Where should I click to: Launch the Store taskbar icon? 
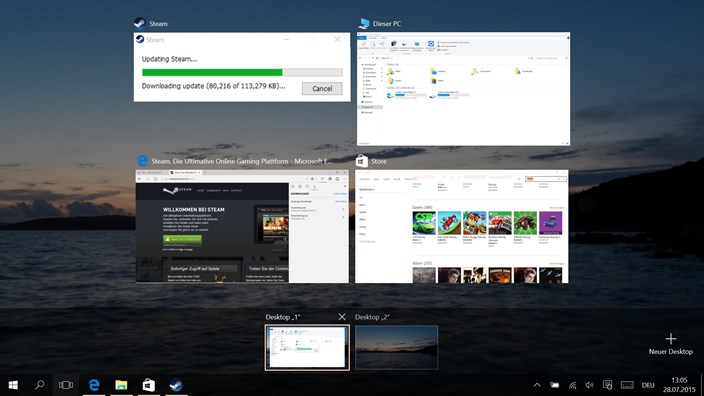149,385
